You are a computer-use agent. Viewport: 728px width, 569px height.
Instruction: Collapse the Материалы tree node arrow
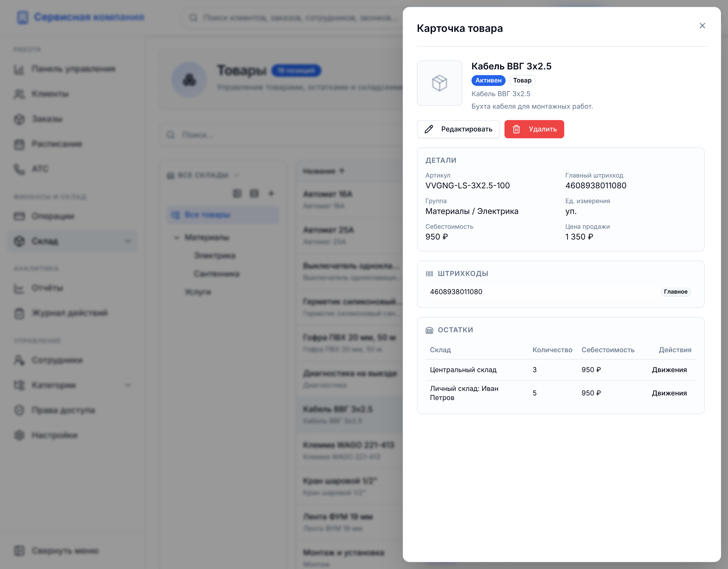[x=177, y=238]
